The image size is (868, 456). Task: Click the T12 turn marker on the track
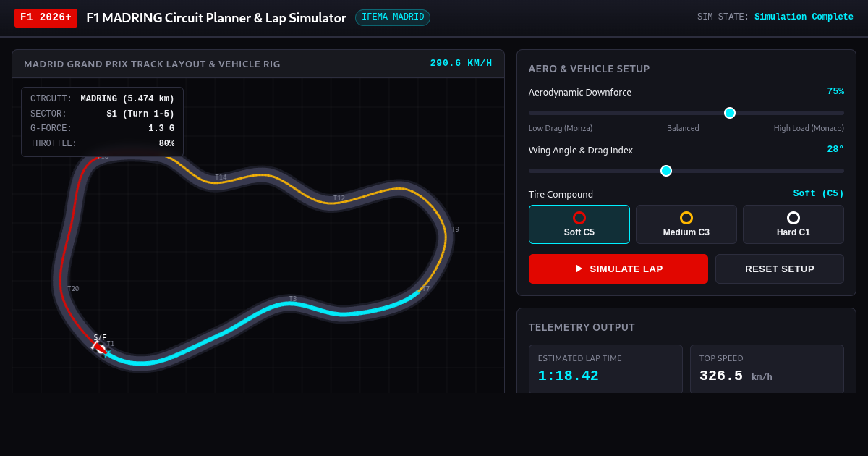339,198
